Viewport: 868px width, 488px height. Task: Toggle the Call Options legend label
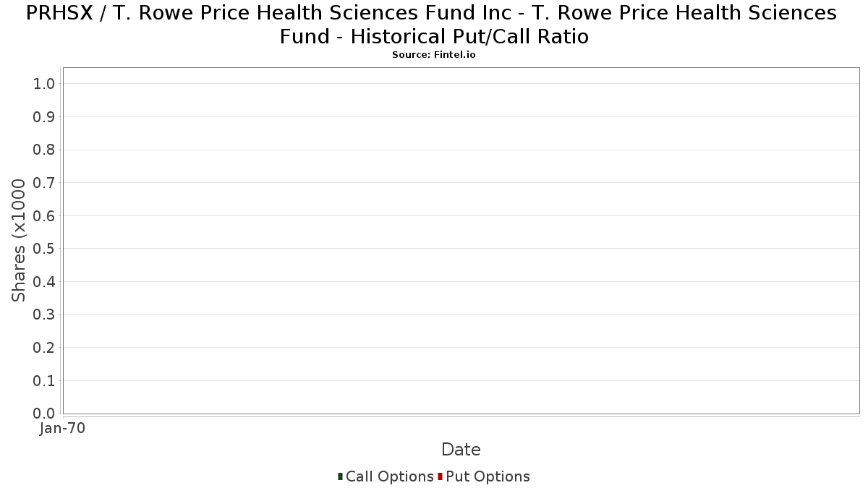coord(389,476)
